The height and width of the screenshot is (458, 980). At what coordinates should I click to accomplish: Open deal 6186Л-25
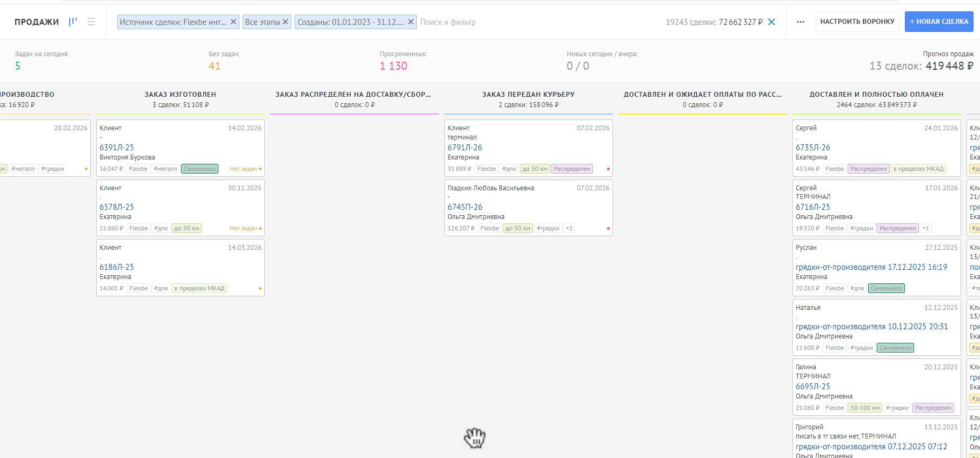(117, 267)
